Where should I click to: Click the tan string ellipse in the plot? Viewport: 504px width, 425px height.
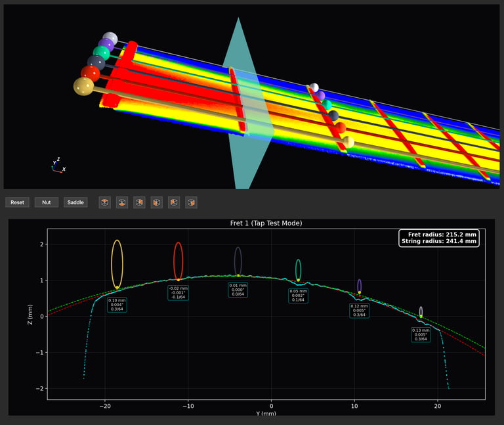(117, 264)
